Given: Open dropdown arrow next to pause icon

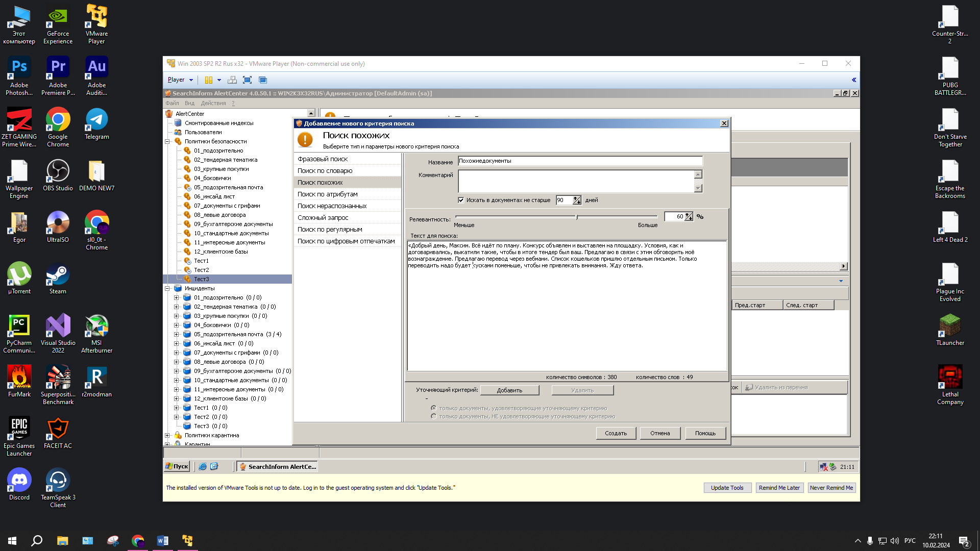Looking at the screenshot, I should (219, 80).
